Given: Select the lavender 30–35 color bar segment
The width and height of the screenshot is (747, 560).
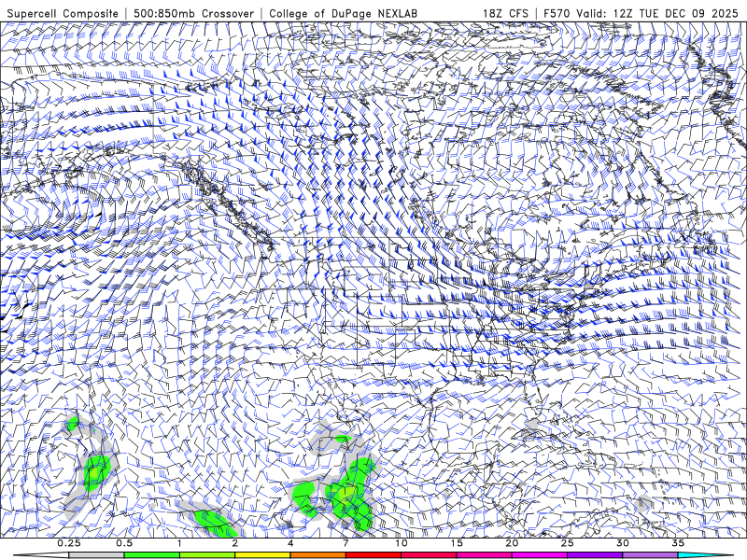Looking at the screenshot, I should click(650, 555).
